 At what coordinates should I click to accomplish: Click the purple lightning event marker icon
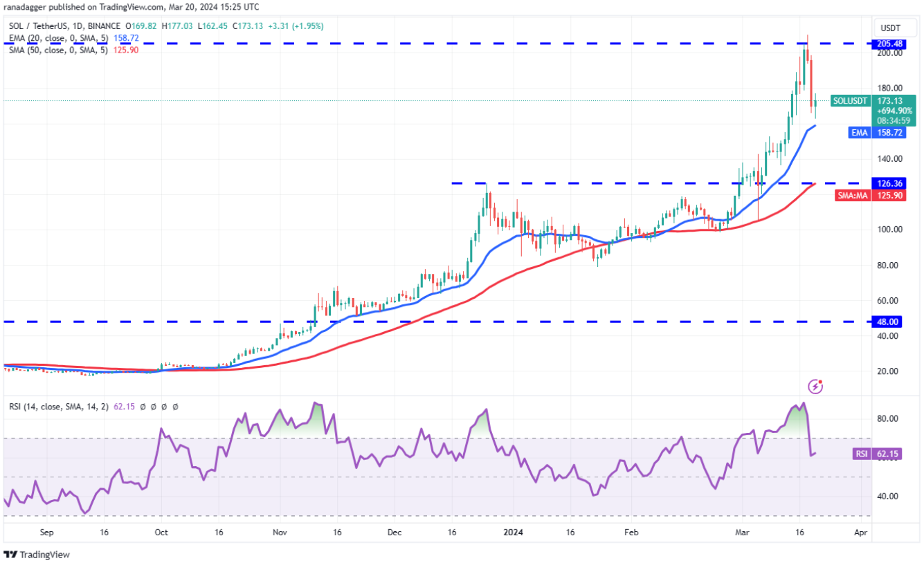click(x=816, y=387)
